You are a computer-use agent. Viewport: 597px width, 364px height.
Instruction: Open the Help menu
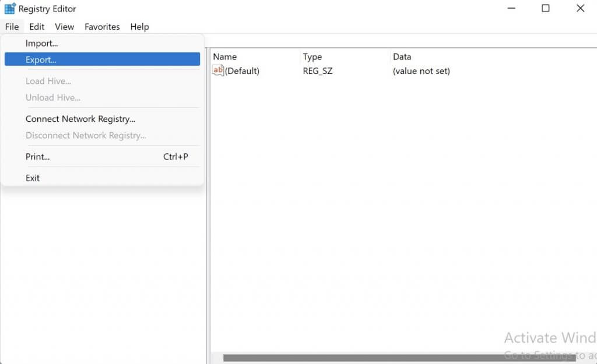pos(139,27)
